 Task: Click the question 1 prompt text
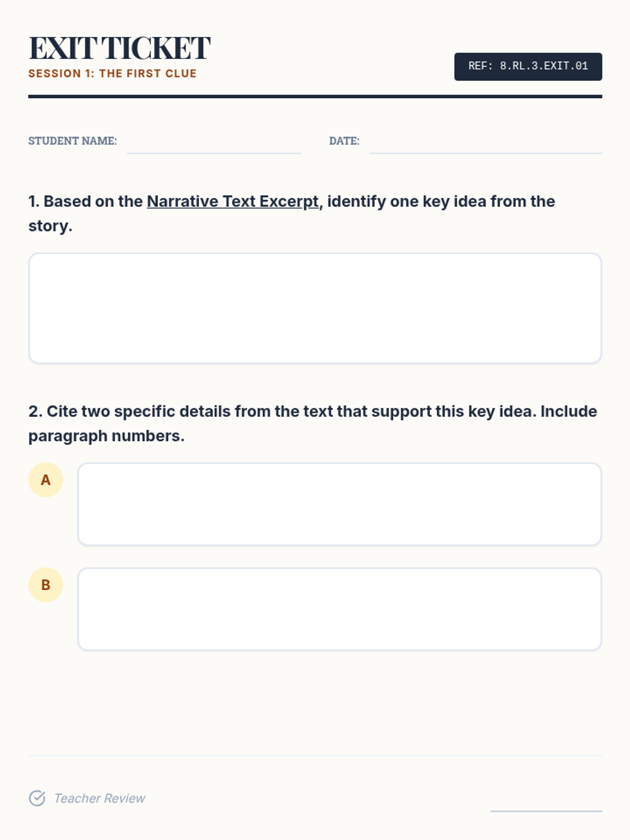click(x=291, y=214)
